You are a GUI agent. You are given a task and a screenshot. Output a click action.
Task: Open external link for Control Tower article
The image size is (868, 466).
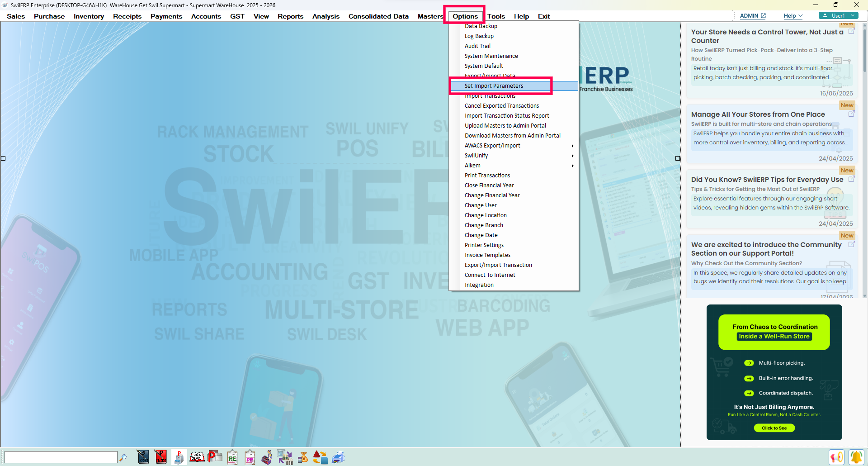click(851, 32)
